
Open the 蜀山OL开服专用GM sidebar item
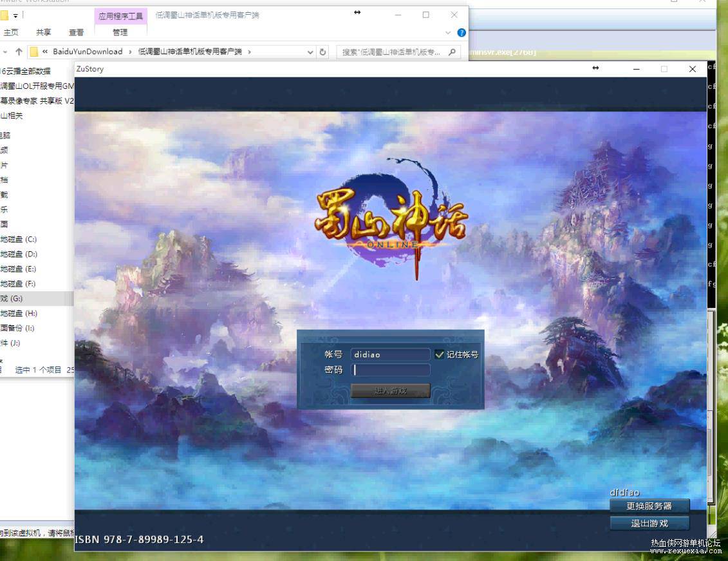[37, 86]
